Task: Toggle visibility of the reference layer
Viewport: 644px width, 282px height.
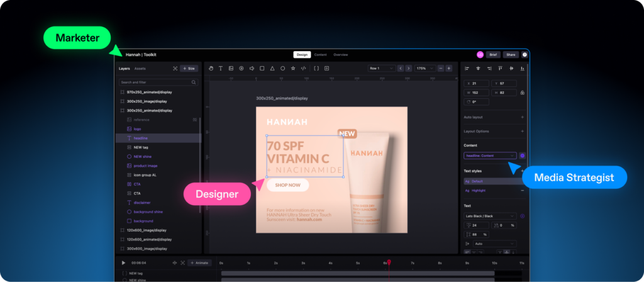Action: coord(195,120)
